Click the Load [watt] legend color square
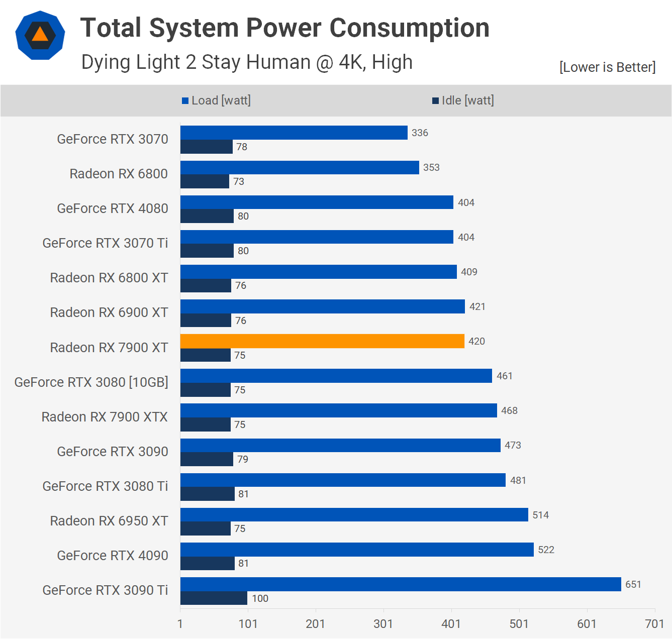 click(x=185, y=101)
